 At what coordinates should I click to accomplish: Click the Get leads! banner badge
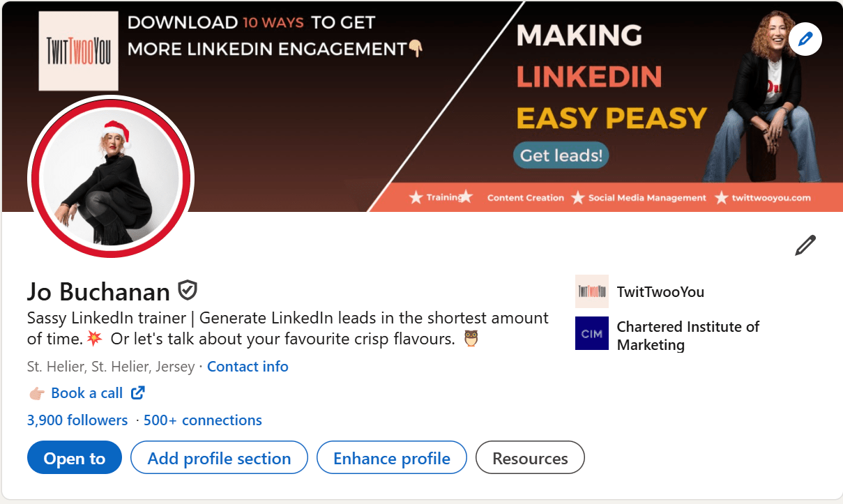point(561,155)
